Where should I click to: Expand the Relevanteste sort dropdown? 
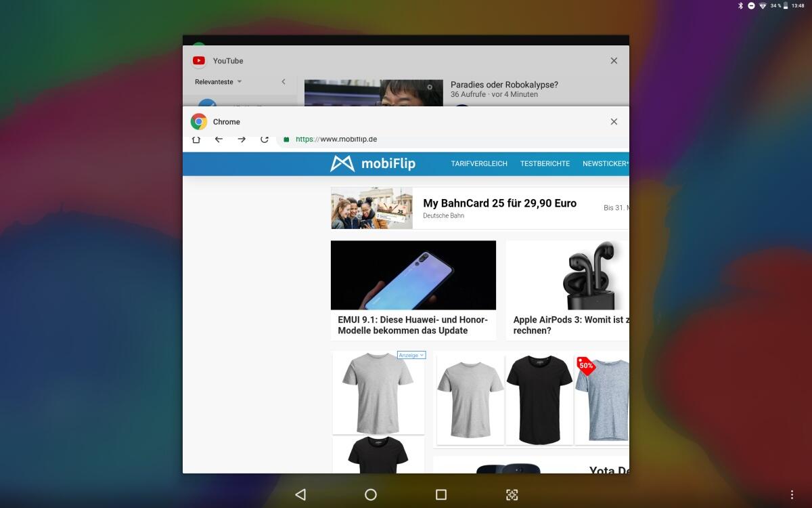pos(218,82)
